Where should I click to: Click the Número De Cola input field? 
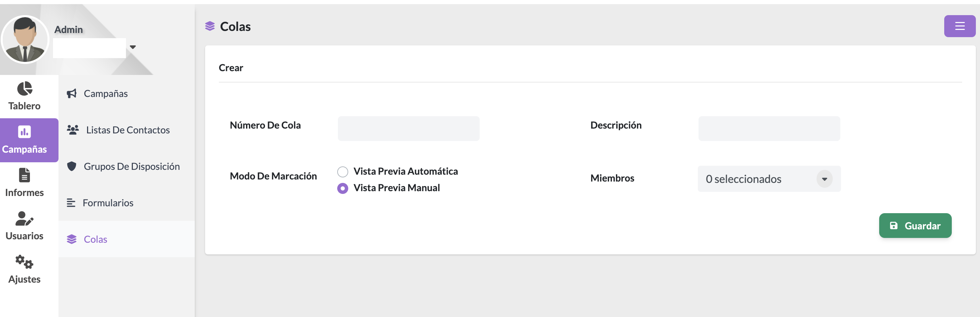[408, 129]
